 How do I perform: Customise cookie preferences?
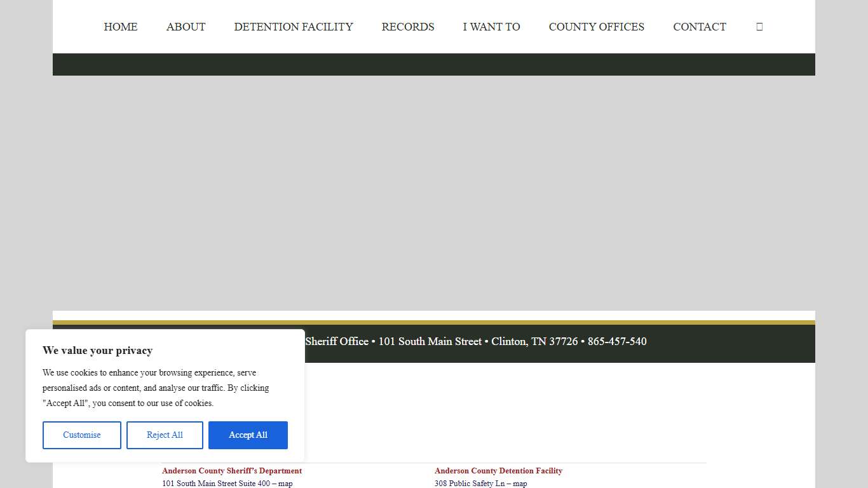(x=81, y=435)
